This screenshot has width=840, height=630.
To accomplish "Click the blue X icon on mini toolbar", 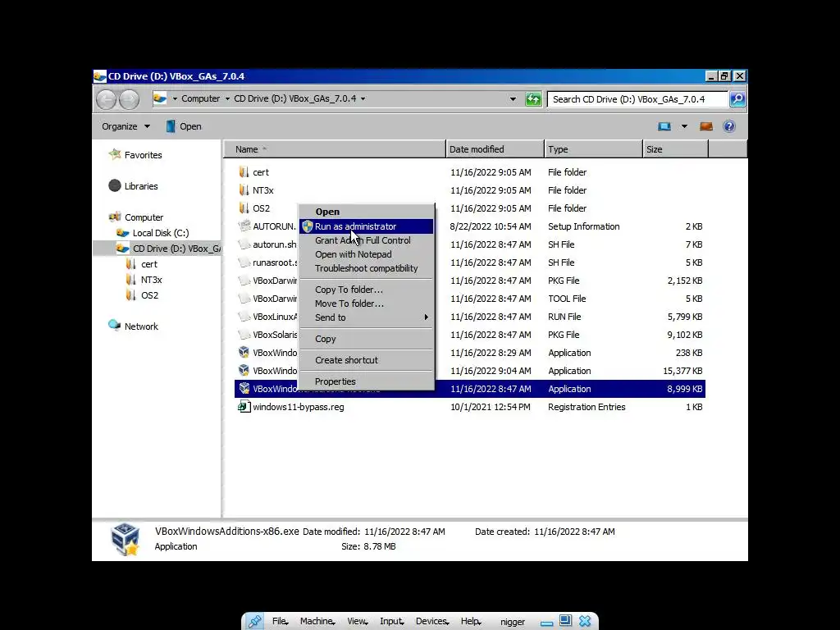I will [x=585, y=621].
